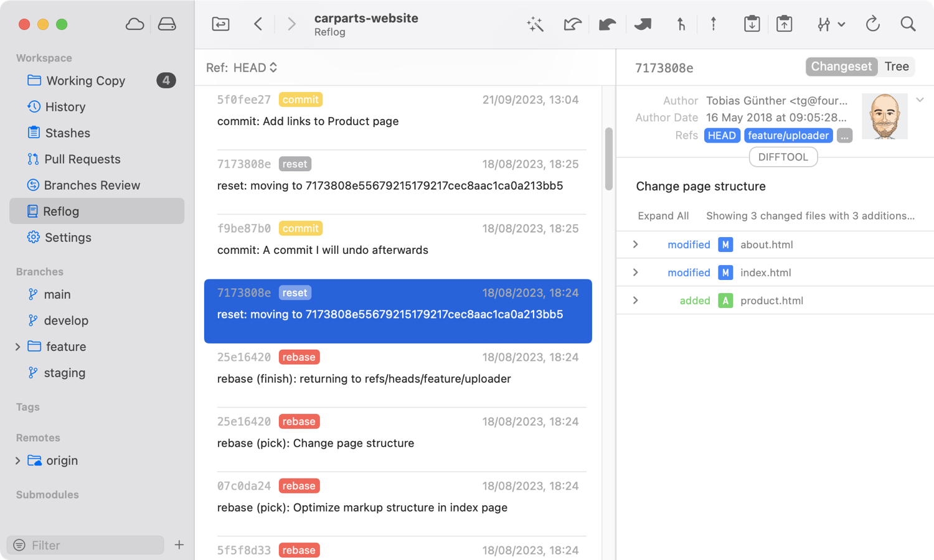This screenshot has height=560, width=934.
Task: Click the Apply Stash icon
Action: coord(784,24)
